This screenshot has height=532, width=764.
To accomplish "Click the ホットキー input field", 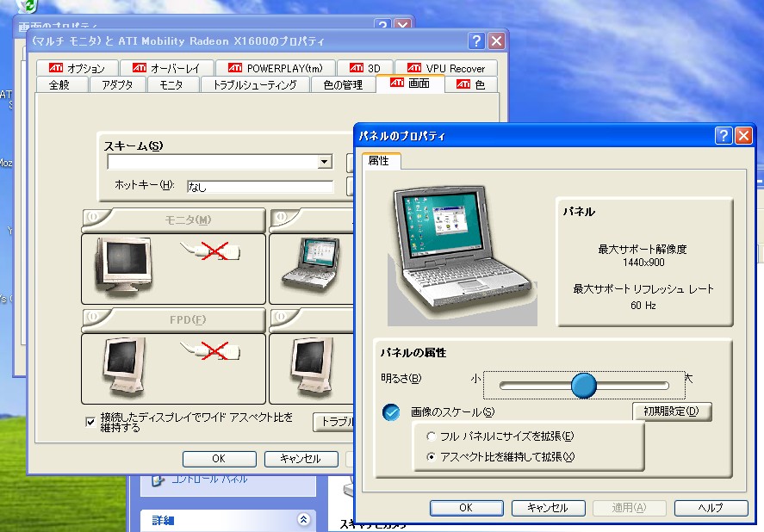I will (x=260, y=187).
